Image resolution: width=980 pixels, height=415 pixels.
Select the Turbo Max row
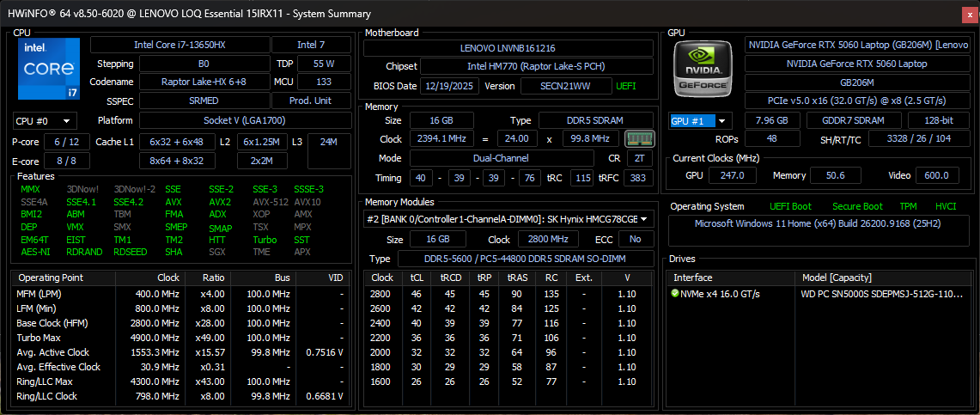coord(180,338)
